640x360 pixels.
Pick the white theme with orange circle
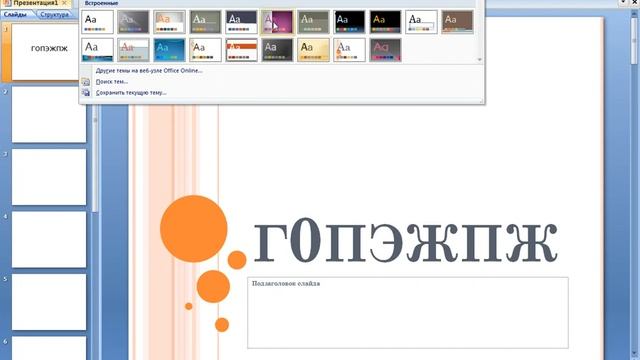tap(349, 50)
